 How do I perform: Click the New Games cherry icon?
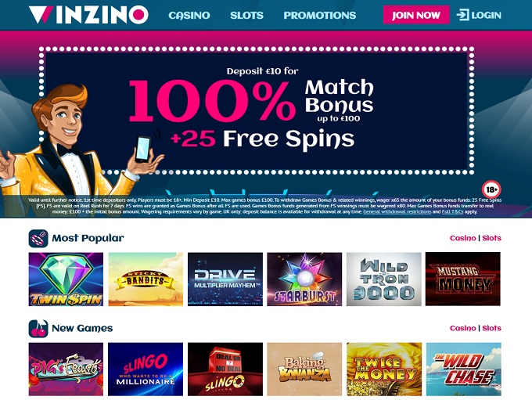coord(38,328)
